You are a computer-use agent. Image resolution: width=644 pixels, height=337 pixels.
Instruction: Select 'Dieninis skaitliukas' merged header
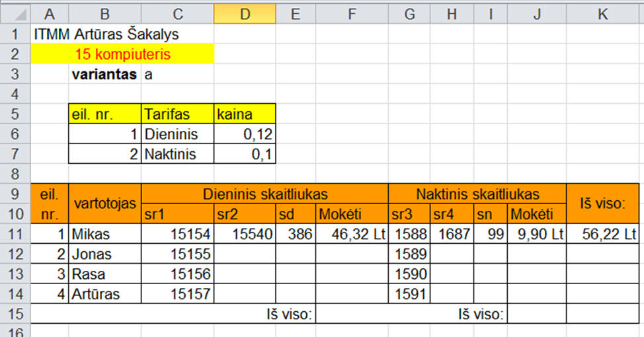265,194
